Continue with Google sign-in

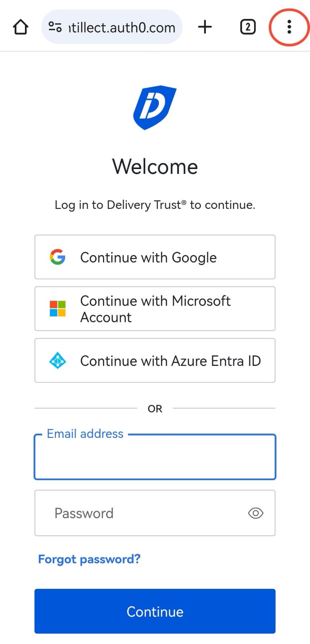coord(155,257)
